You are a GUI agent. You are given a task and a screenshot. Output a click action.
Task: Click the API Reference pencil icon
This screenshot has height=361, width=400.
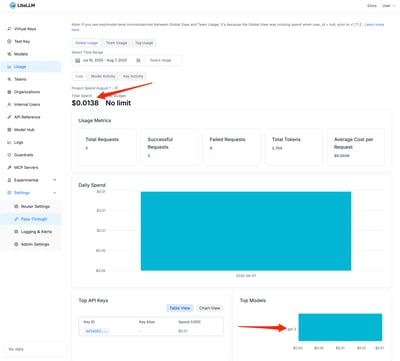(x=9, y=117)
